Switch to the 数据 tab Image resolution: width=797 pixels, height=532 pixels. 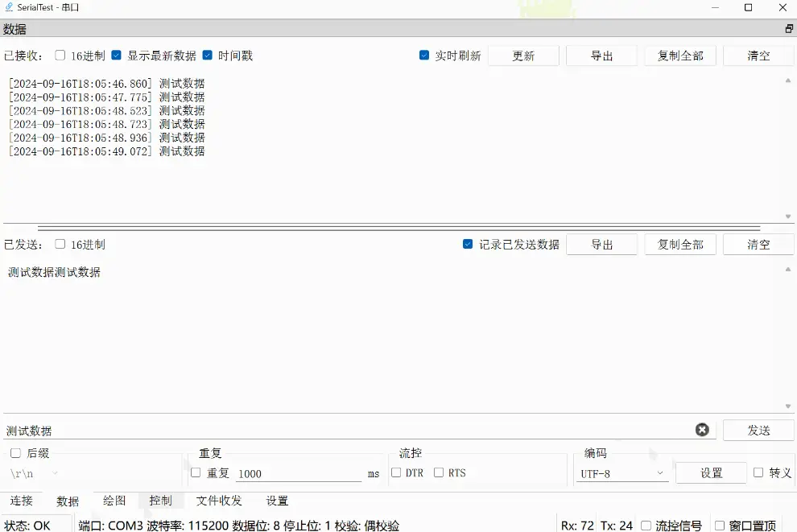coord(68,501)
